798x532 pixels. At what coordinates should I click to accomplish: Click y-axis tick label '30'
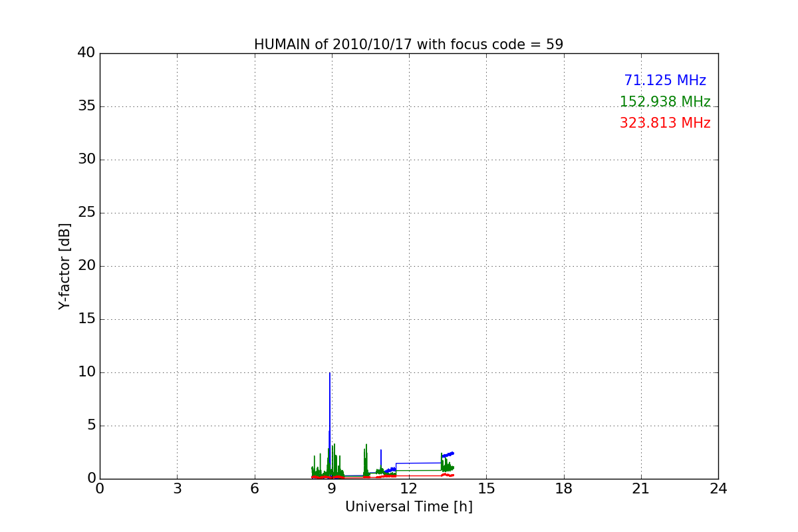tap(86, 160)
